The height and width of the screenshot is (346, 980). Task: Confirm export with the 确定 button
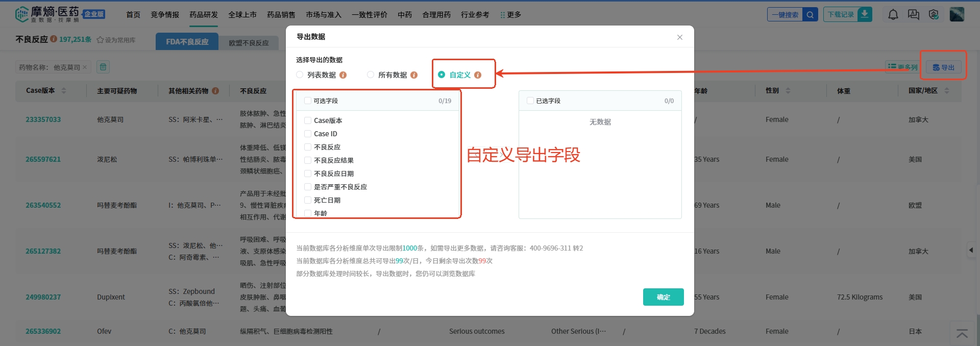tap(663, 297)
